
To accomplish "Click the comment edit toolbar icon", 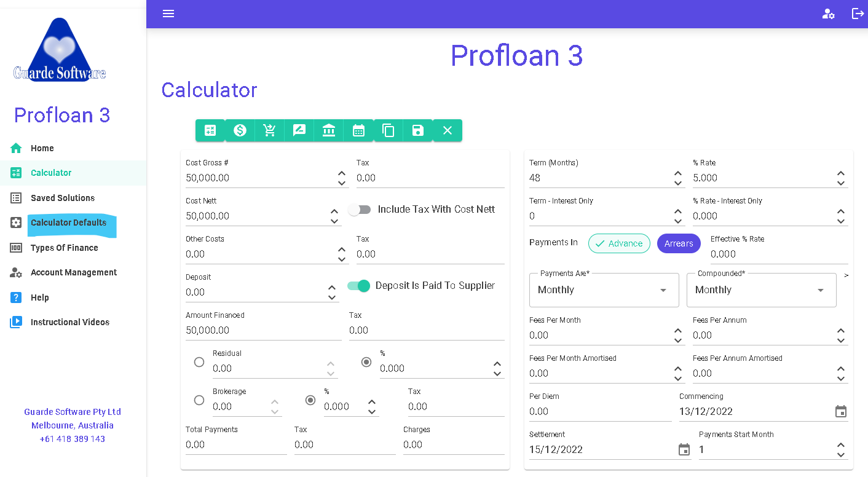I will (x=299, y=130).
